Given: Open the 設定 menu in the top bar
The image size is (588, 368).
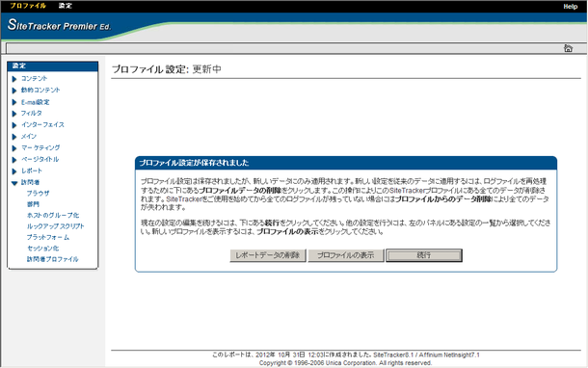Looking at the screenshot, I should (66, 6).
